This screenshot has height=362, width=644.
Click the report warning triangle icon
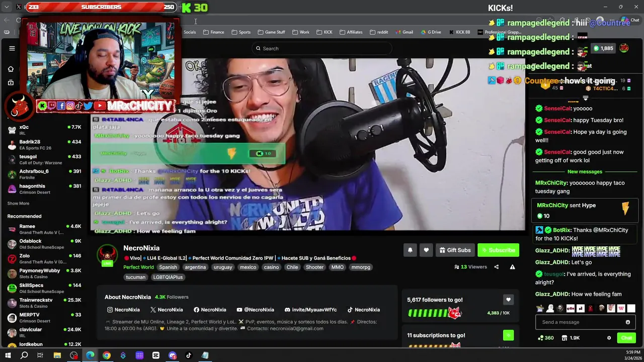click(512, 267)
